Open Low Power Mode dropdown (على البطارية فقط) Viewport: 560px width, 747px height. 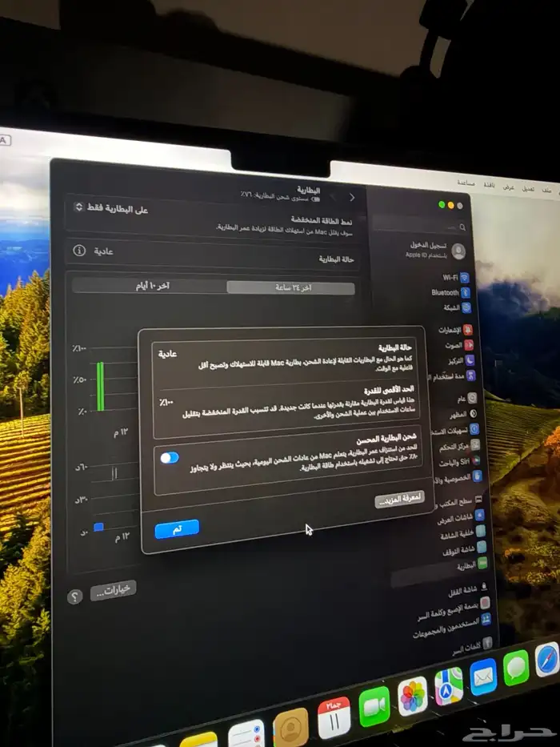click(x=111, y=208)
